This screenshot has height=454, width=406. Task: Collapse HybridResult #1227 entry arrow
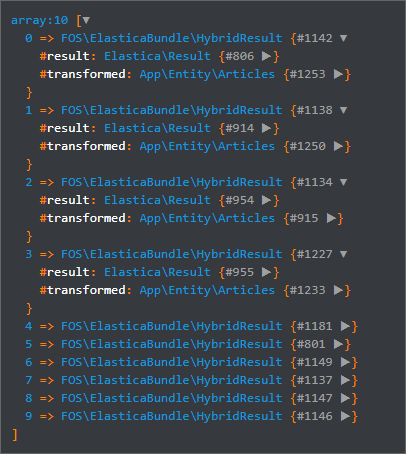[x=343, y=255]
